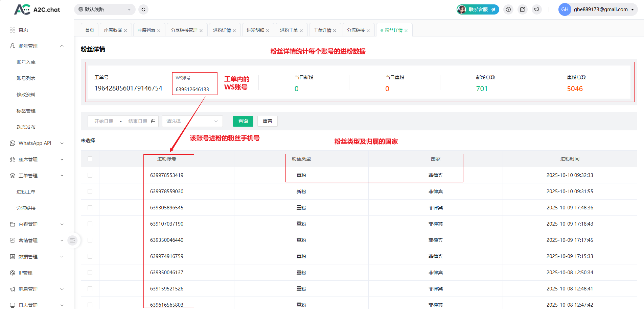Image resolution: width=644 pixels, height=309 pixels.
Task: Click the notes icon in the top bar
Action: [523, 9]
